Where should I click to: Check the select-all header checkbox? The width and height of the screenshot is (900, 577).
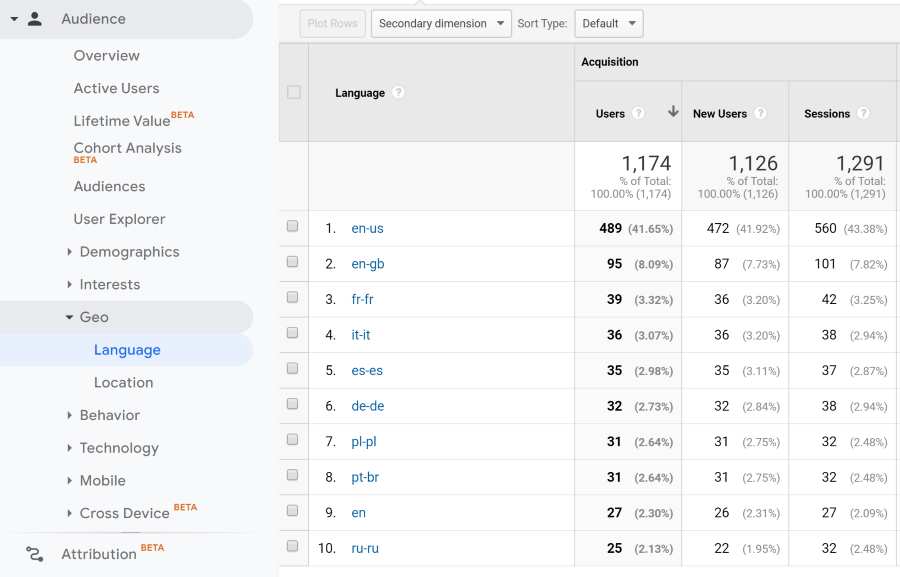pyautogui.click(x=294, y=92)
